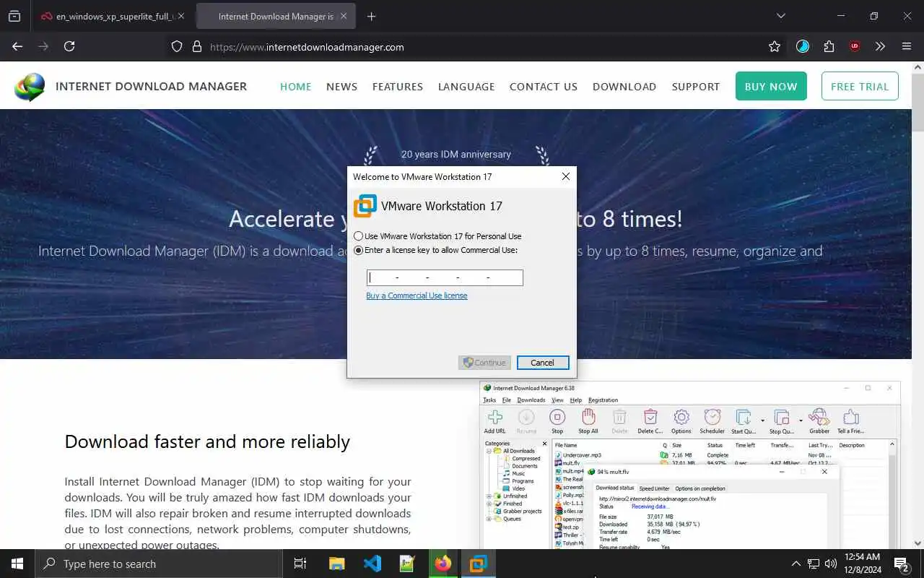
Task: Open the list all tabs dropdown
Action: click(x=780, y=16)
